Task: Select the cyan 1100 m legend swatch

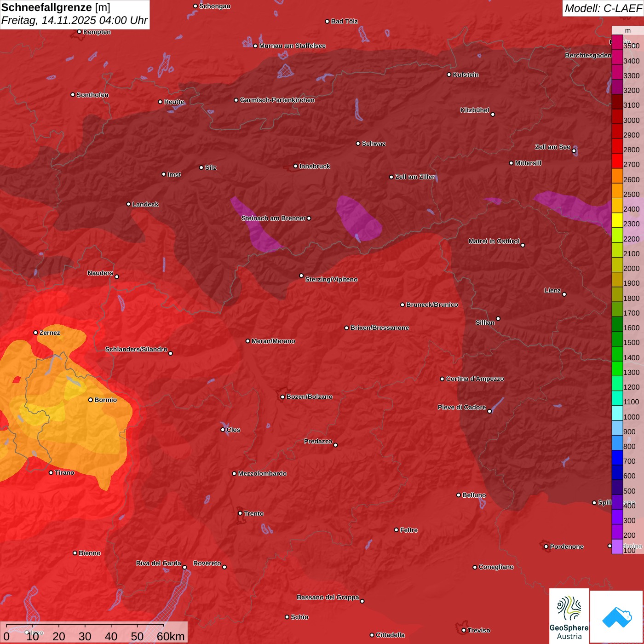Action: [617, 398]
